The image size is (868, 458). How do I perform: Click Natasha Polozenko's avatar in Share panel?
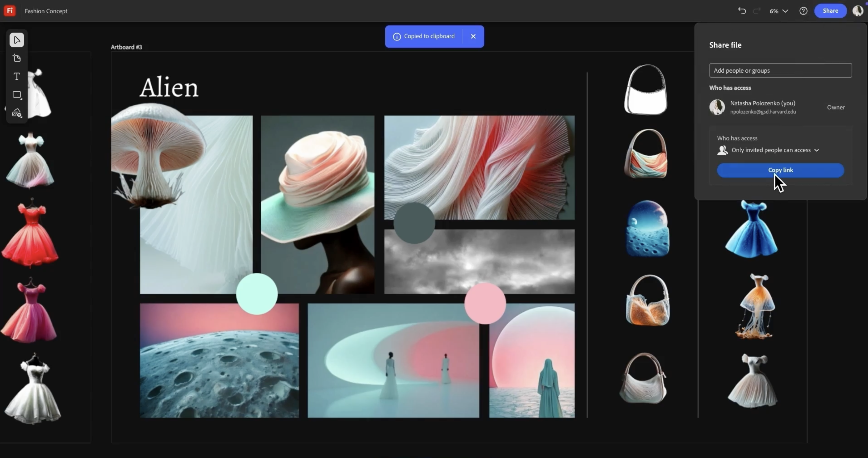[717, 107]
